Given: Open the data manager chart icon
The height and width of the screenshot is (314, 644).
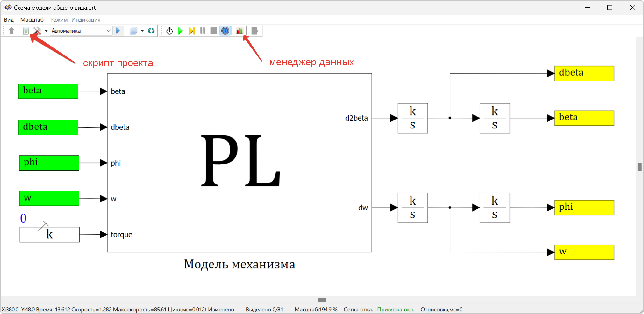Looking at the screenshot, I should [x=240, y=31].
